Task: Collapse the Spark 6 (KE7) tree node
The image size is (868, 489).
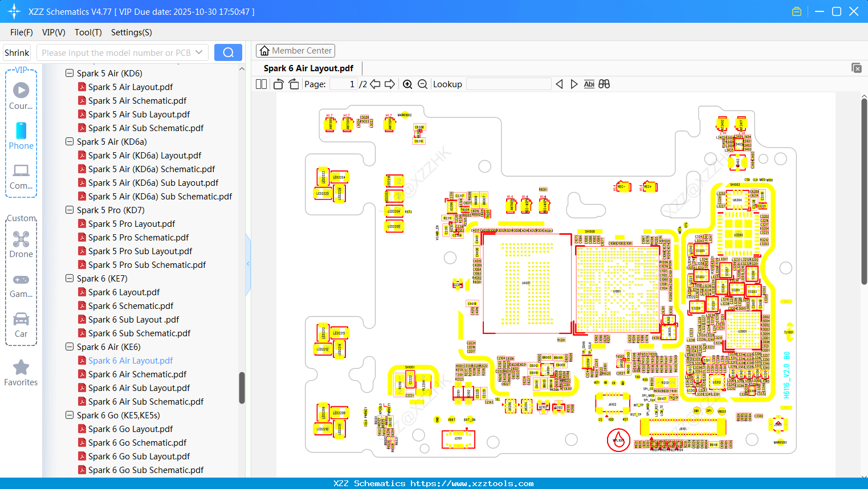Action: pyautogui.click(x=69, y=278)
